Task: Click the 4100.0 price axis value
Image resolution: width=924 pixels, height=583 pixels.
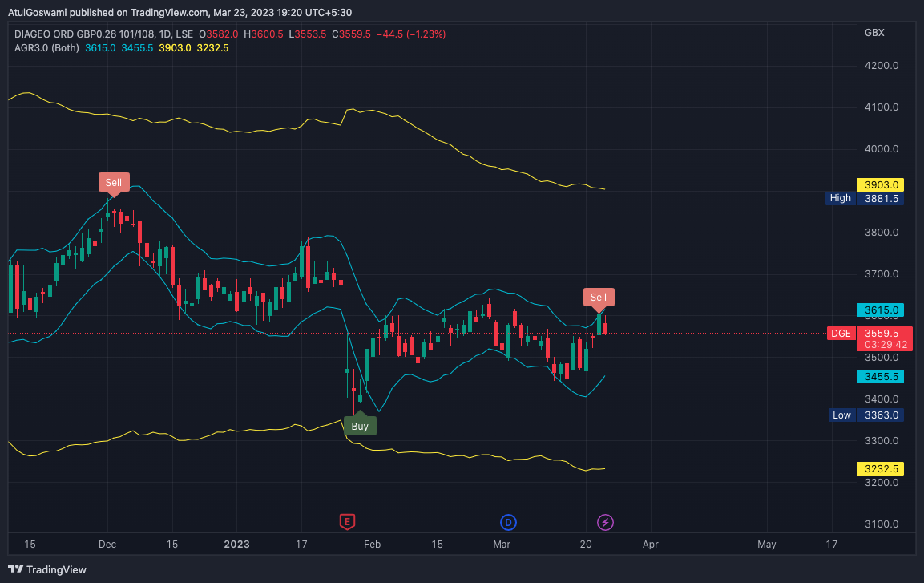Action: (882, 107)
